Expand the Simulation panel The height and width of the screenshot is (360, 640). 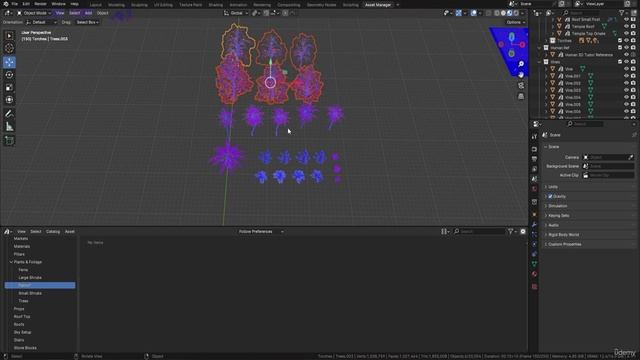pos(588,206)
